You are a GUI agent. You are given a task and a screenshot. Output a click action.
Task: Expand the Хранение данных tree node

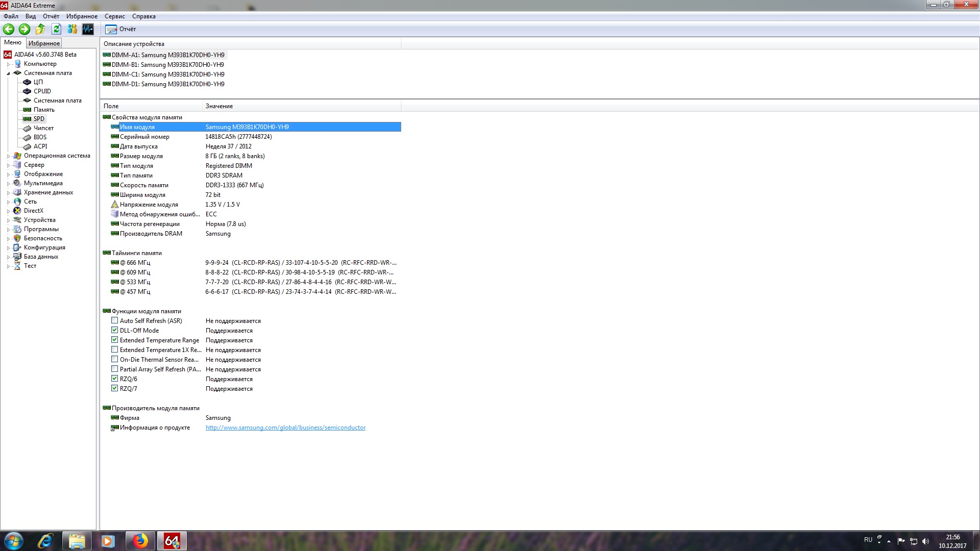click(x=8, y=193)
